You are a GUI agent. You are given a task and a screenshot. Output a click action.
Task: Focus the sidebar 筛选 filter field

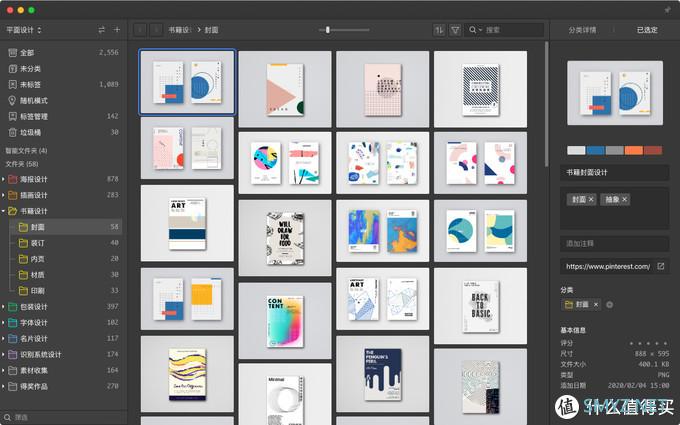pos(63,417)
